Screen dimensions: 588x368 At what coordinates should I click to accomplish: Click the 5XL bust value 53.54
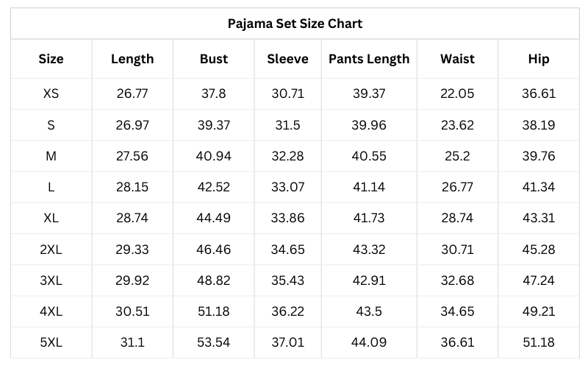click(x=214, y=342)
